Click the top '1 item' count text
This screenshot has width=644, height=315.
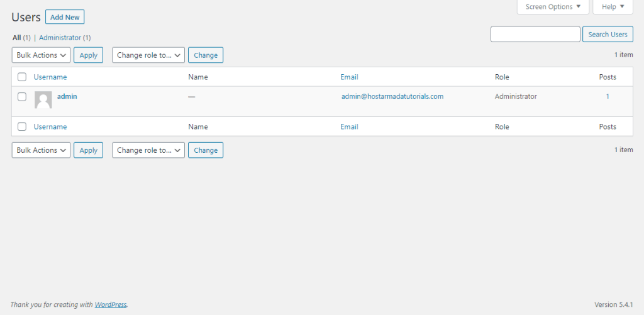pos(623,55)
